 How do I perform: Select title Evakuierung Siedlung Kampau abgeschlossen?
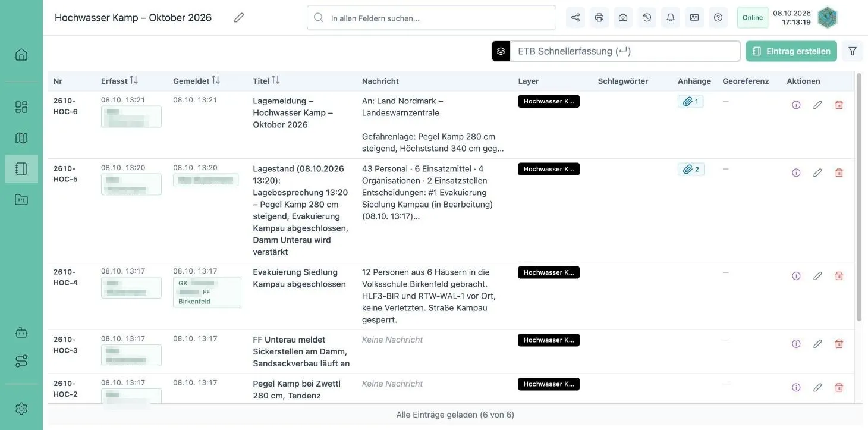tap(299, 278)
